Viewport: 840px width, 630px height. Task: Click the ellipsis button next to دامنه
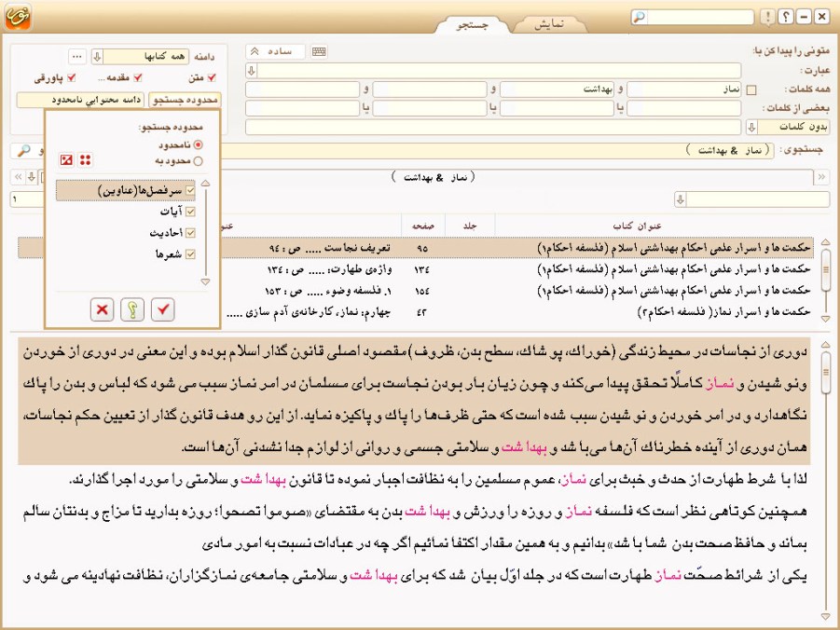tap(77, 56)
